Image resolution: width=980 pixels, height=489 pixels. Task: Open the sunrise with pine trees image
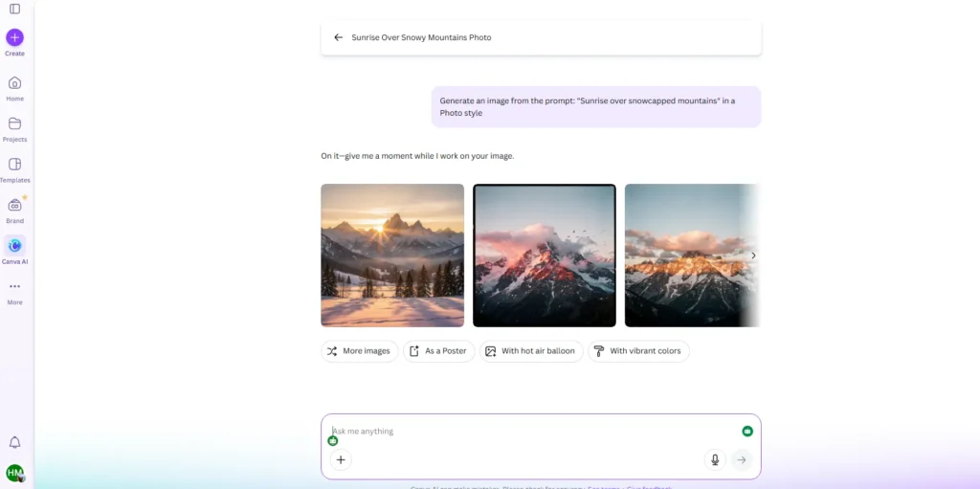392,256
